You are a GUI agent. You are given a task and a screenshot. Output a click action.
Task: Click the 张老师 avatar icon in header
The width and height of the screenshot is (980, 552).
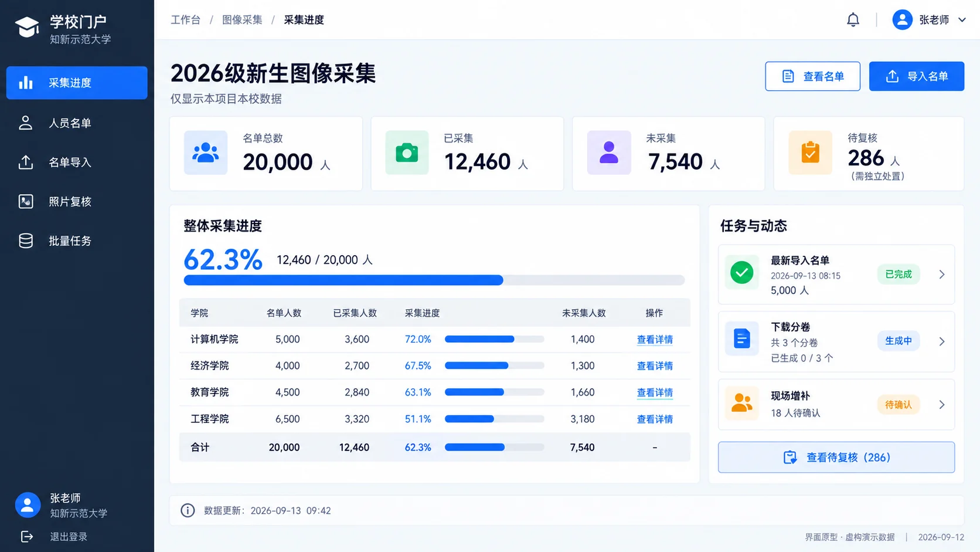[902, 20]
